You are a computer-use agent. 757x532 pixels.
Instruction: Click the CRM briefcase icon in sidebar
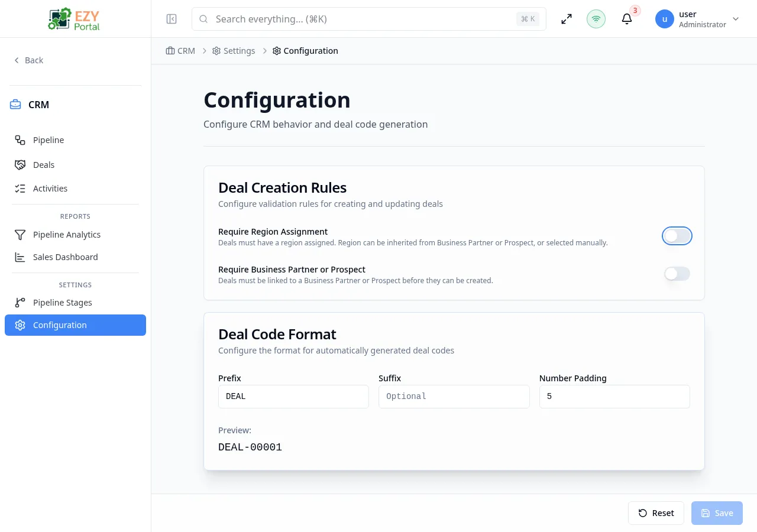click(15, 105)
